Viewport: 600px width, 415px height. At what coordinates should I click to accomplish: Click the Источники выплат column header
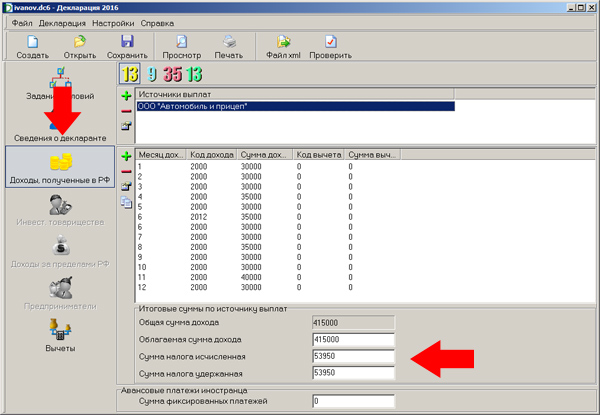(295, 94)
